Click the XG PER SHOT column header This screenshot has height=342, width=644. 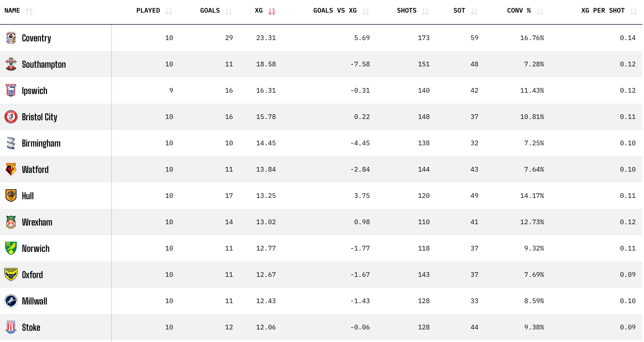click(x=603, y=11)
